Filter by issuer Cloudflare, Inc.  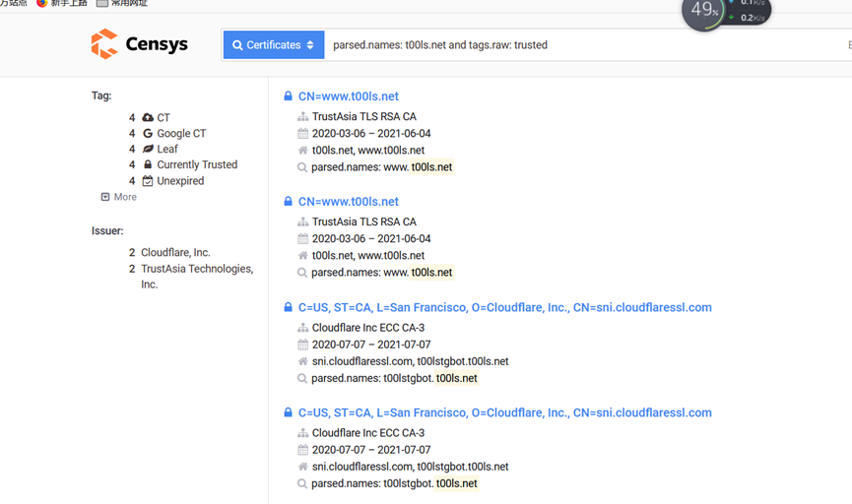[x=175, y=253]
